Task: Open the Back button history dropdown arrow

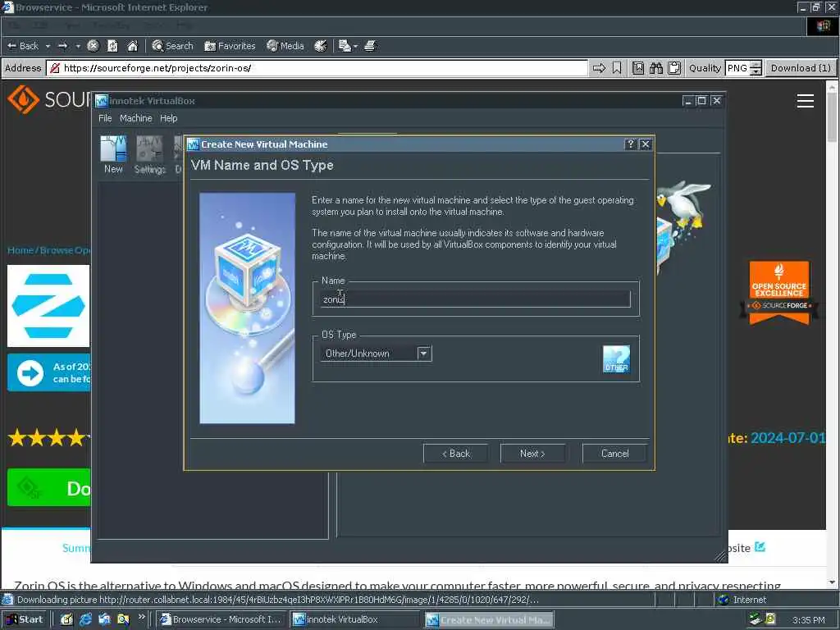Action: tap(48, 46)
